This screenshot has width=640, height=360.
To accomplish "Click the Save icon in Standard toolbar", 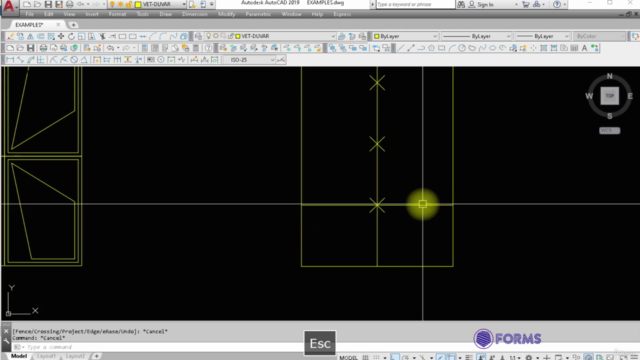I will pos(31,48).
